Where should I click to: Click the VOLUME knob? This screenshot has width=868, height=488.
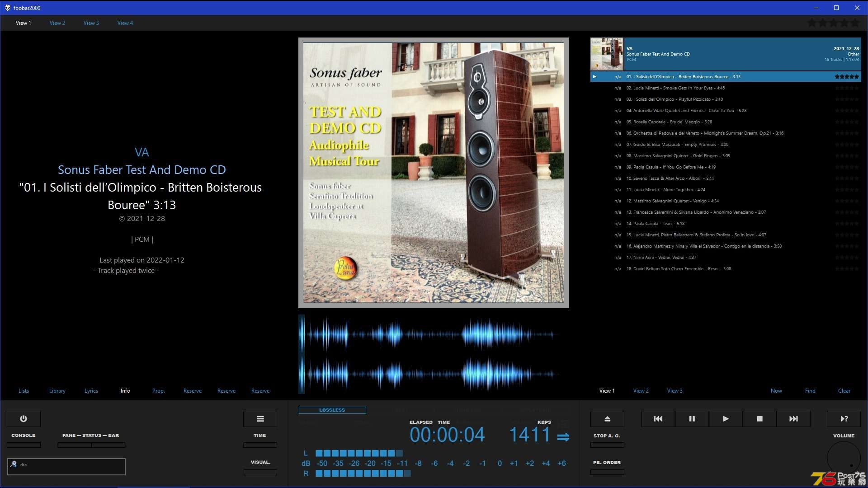(x=844, y=459)
